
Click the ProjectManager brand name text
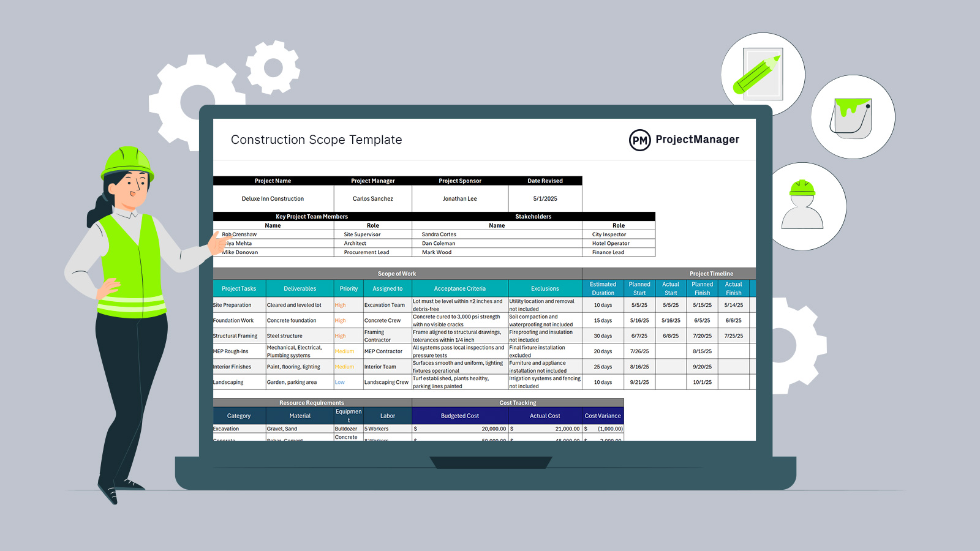pyautogui.click(x=697, y=140)
